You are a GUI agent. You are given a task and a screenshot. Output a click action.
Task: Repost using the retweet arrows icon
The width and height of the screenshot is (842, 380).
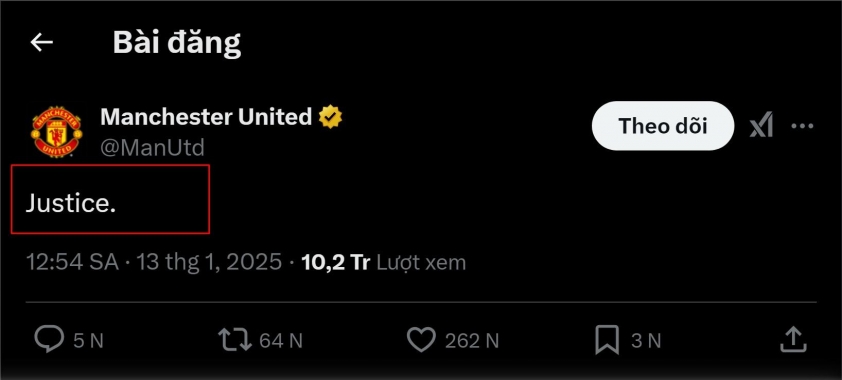click(234, 340)
